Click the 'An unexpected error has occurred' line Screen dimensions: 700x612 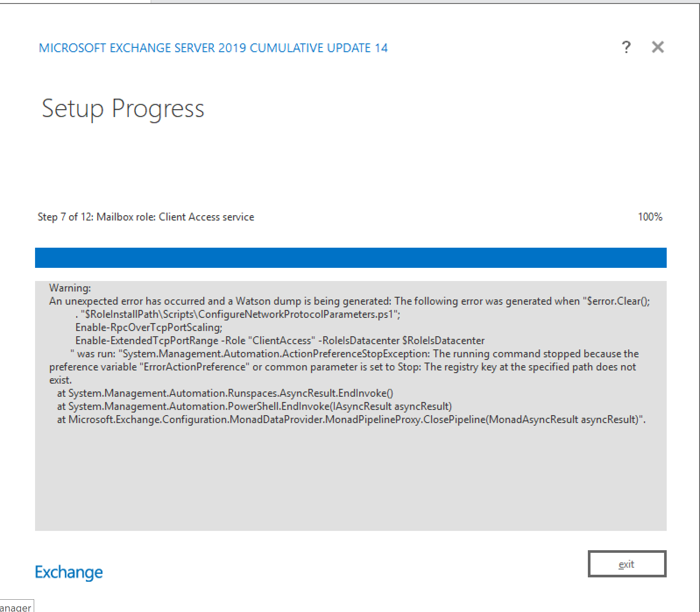click(x=350, y=301)
